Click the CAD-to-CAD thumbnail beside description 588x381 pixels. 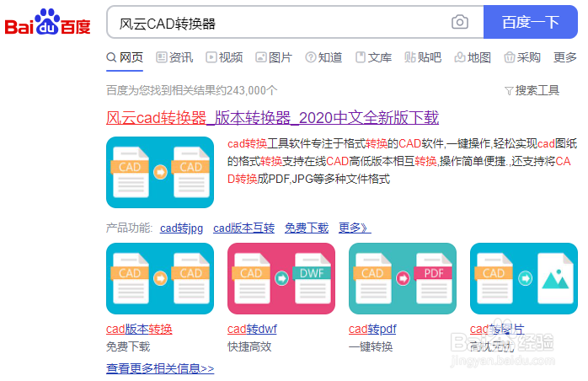pos(160,172)
